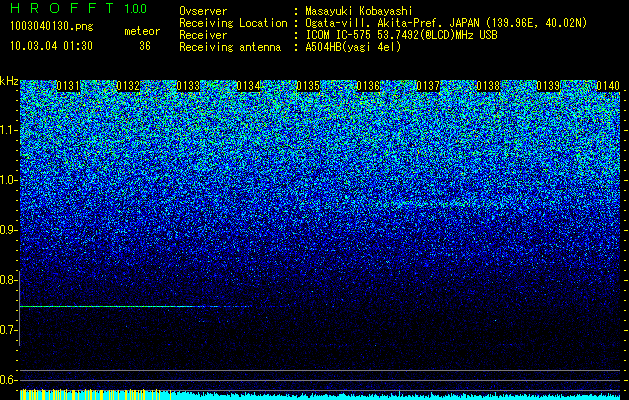The height and width of the screenshot is (400, 629).
Task: Click the Receiving antenna label
Action: click(x=230, y=47)
